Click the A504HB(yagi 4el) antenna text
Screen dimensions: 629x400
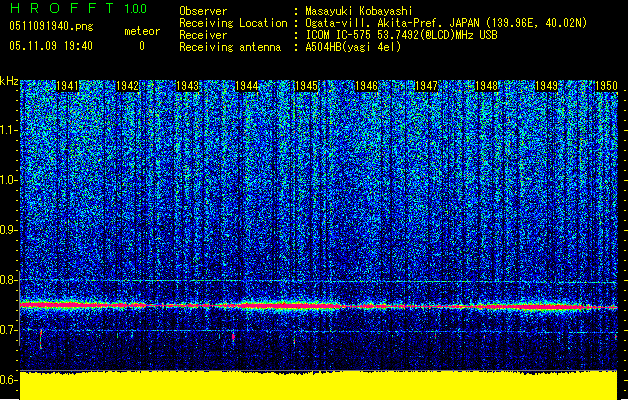click(353, 47)
